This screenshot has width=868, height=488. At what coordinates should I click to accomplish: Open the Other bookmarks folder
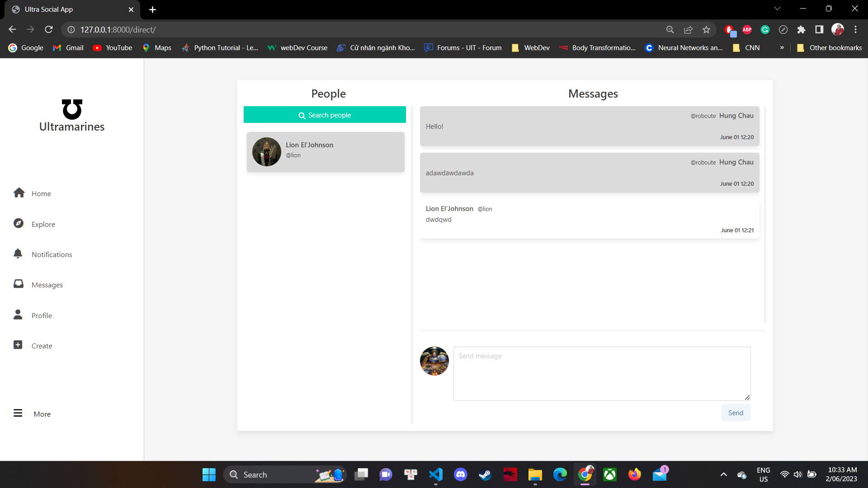830,48
